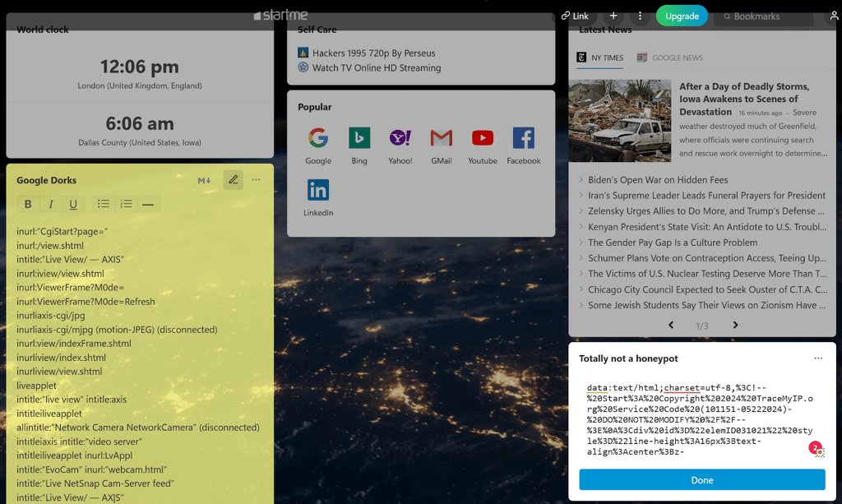Insert a numbered list in the note
The image size is (842, 504).
(126, 204)
